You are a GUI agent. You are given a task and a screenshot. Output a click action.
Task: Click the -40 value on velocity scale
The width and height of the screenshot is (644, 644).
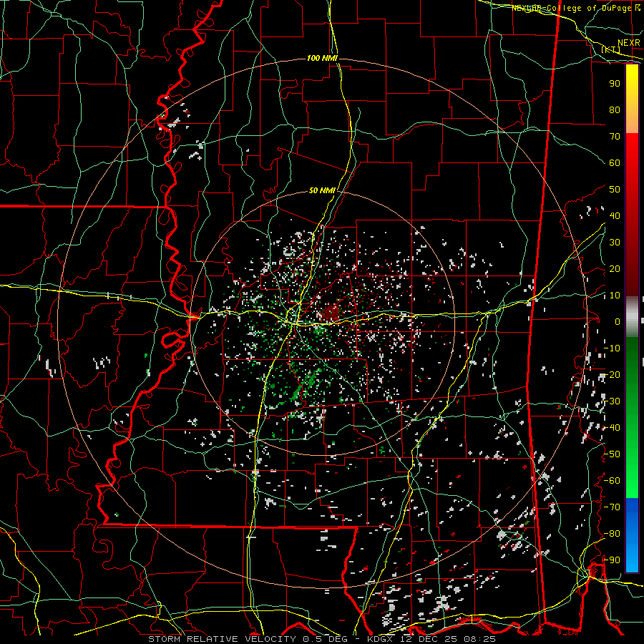click(x=613, y=428)
